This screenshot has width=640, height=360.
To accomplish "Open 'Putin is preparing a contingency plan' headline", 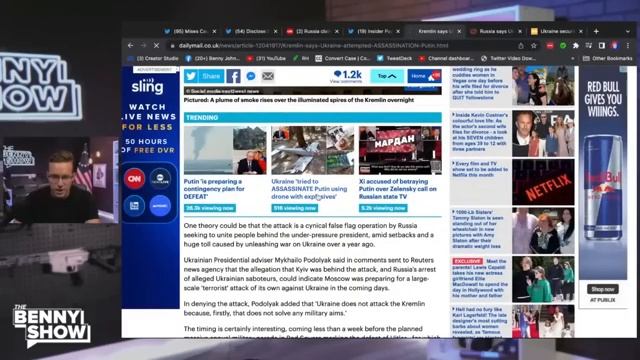I will (214, 189).
